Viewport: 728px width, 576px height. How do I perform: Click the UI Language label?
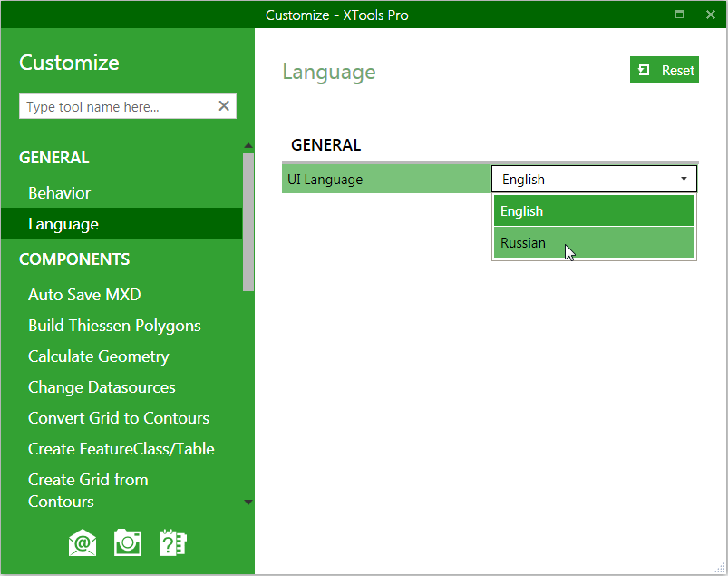pyautogui.click(x=325, y=180)
